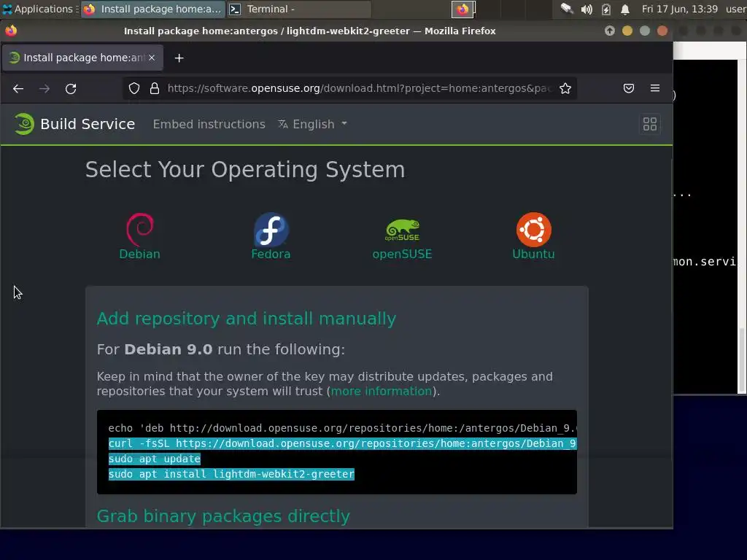747x560 pixels.
Task: Click the sudo apt update line
Action: pyautogui.click(x=155, y=459)
